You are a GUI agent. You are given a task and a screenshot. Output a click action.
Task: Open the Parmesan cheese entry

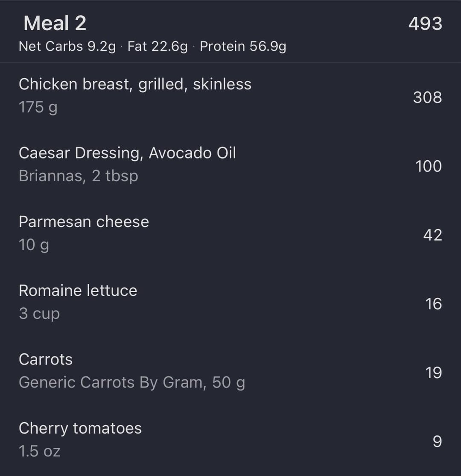[x=84, y=222]
